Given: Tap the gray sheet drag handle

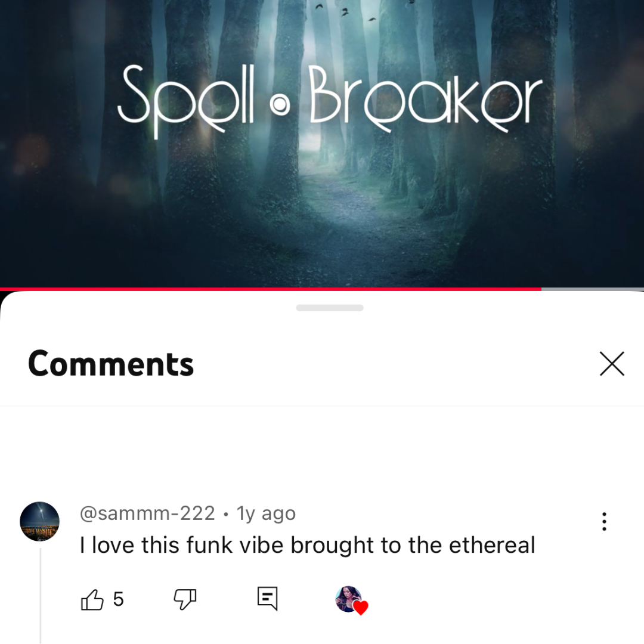Looking at the screenshot, I should coord(329,308).
